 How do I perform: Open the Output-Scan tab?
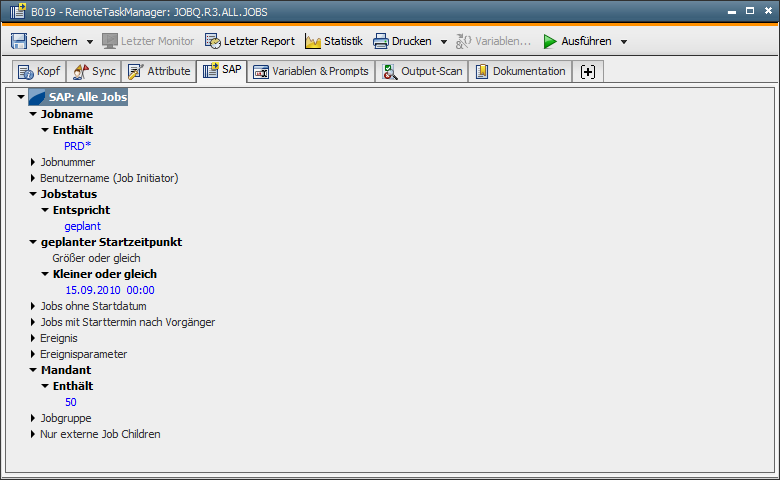point(422,72)
